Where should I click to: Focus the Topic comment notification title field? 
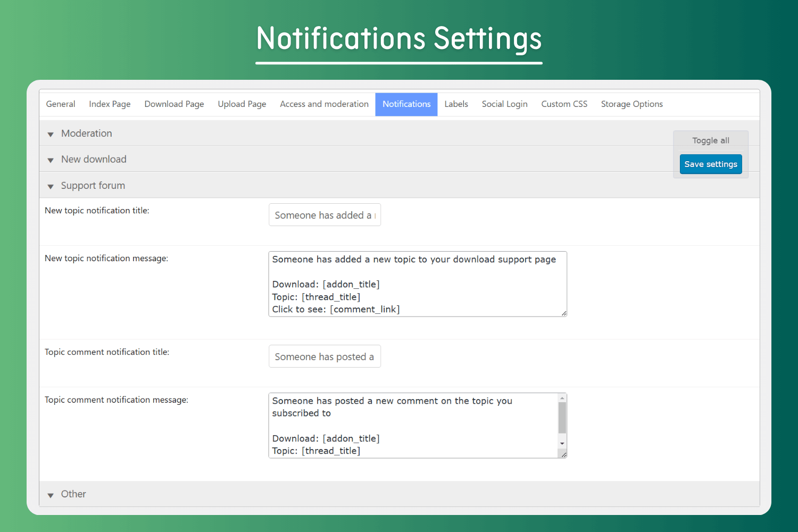click(325, 356)
